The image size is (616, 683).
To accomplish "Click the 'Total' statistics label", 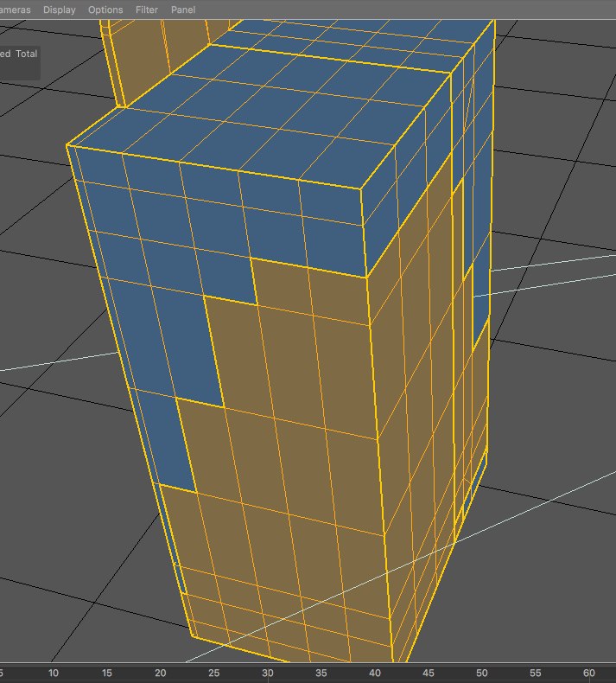I will (27, 54).
